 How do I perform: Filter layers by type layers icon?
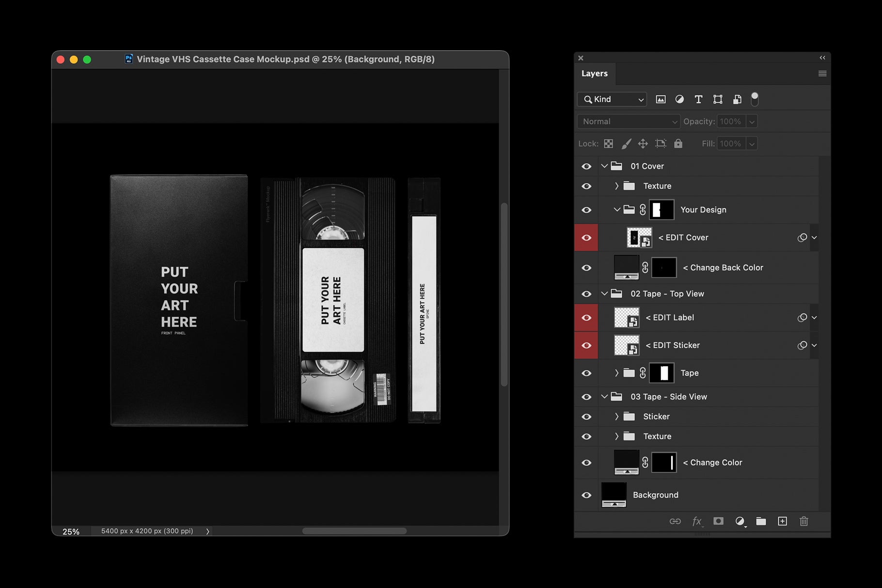click(698, 99)
